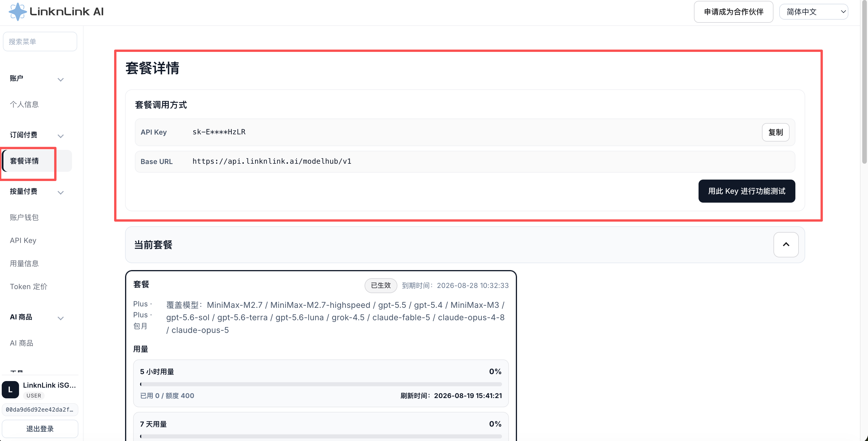Click the 7 天用量 label
Screen dimensions: 868x441
click(153, 424)
